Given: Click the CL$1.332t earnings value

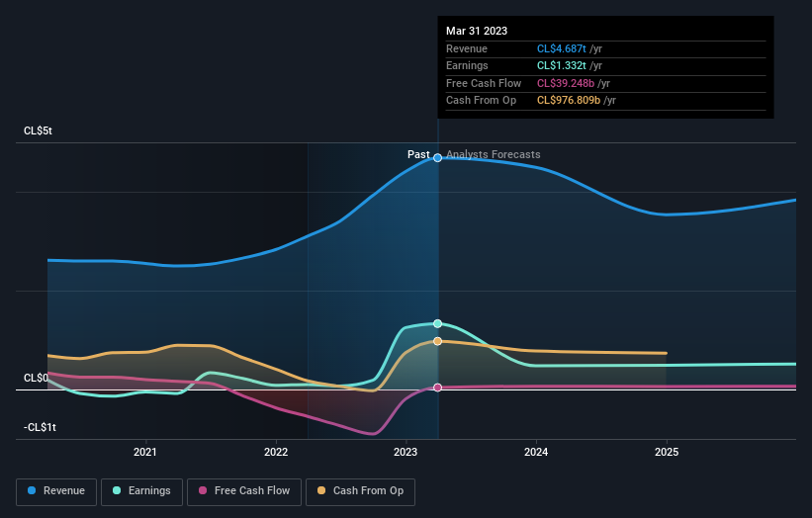Looking at the screenshot, I should coord(562,65).
